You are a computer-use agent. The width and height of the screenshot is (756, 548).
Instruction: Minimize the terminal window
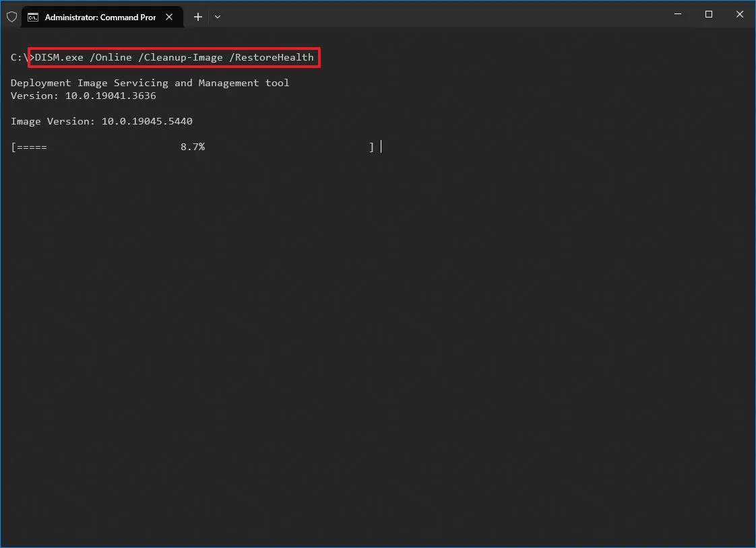click(x=678, y=14)
